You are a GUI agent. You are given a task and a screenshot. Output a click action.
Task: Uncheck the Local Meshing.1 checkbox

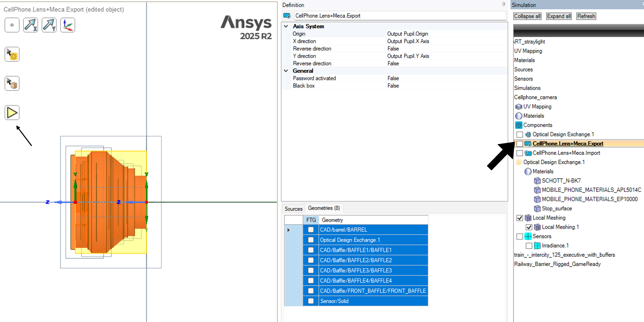tap(529, 227)
